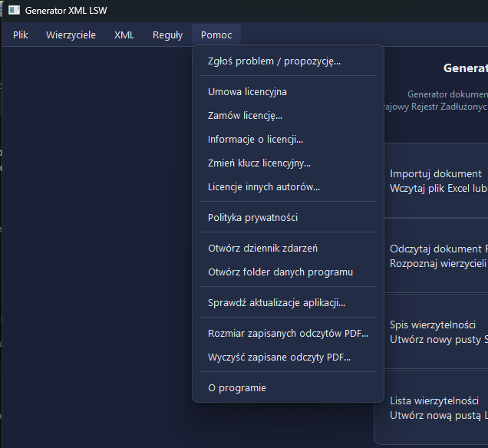Click the Generator XML LSW app icon
This screenshot has width=488, height=448.
14,10
